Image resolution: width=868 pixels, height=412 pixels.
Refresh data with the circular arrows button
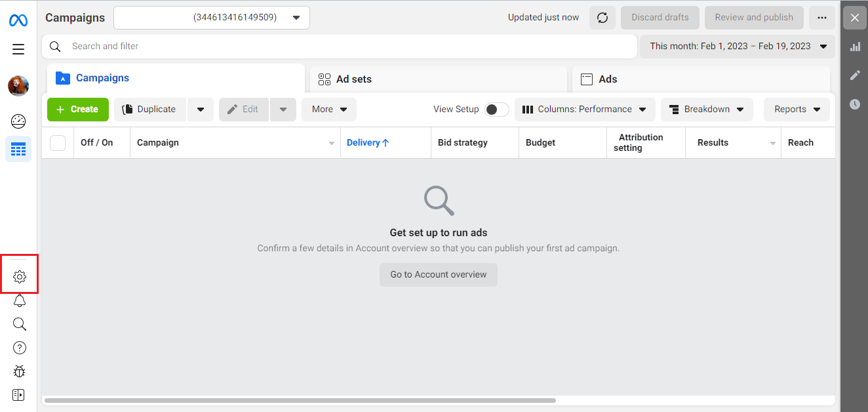click(x=602, y=18)
